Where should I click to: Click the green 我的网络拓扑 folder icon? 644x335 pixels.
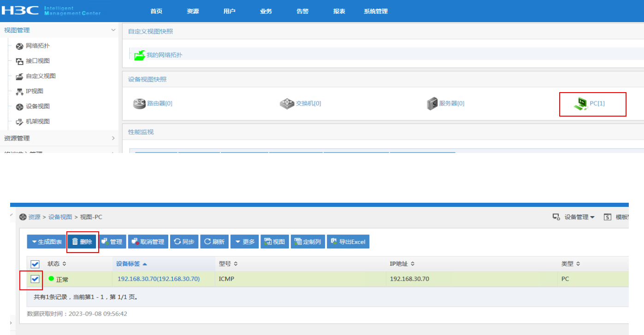click(x=140, y=55)
